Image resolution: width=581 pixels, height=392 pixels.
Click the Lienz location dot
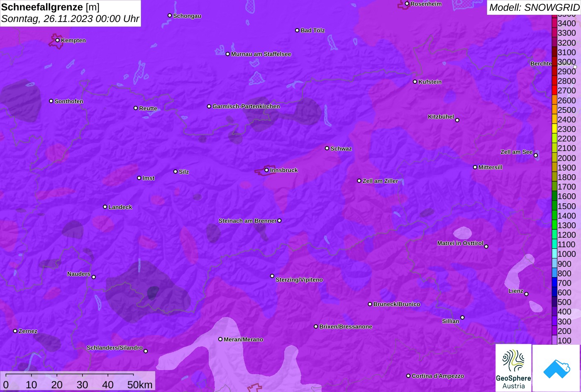pyautogui.click(x=526, y=294)
